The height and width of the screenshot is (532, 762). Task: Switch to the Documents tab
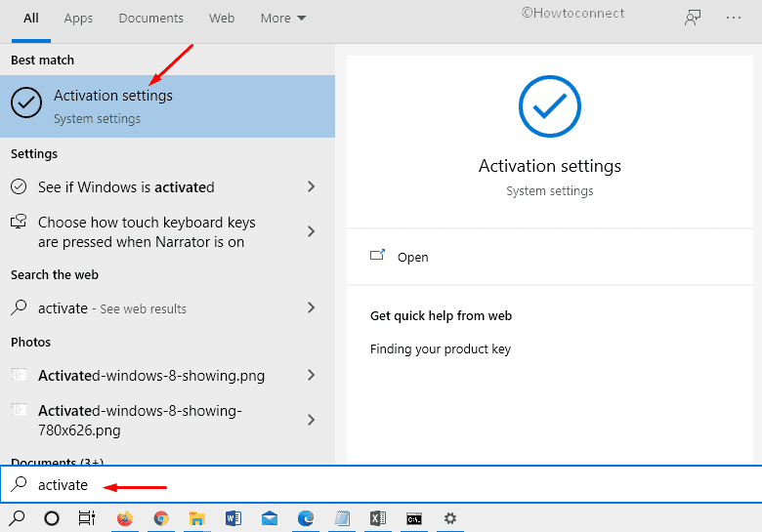click(x=151, y=19)
